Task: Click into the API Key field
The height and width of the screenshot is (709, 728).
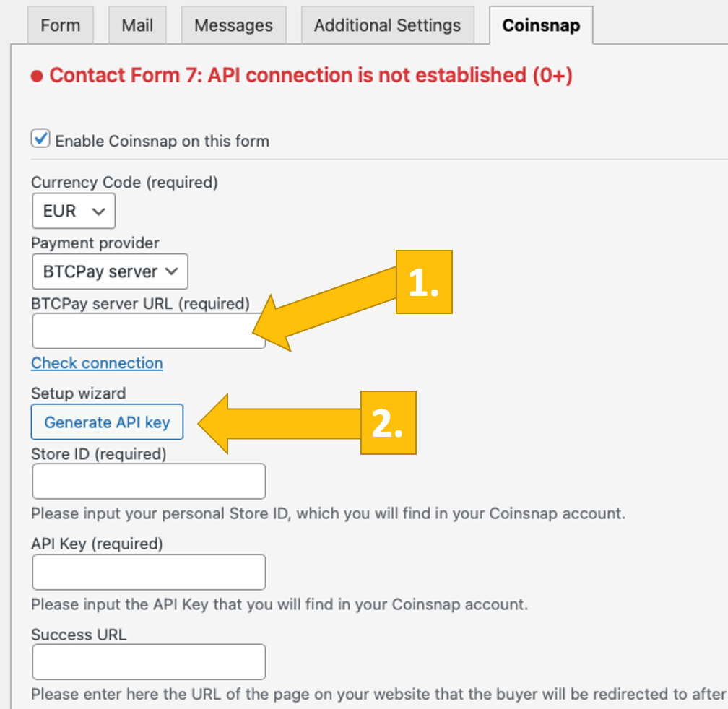Action: [149, 573]
